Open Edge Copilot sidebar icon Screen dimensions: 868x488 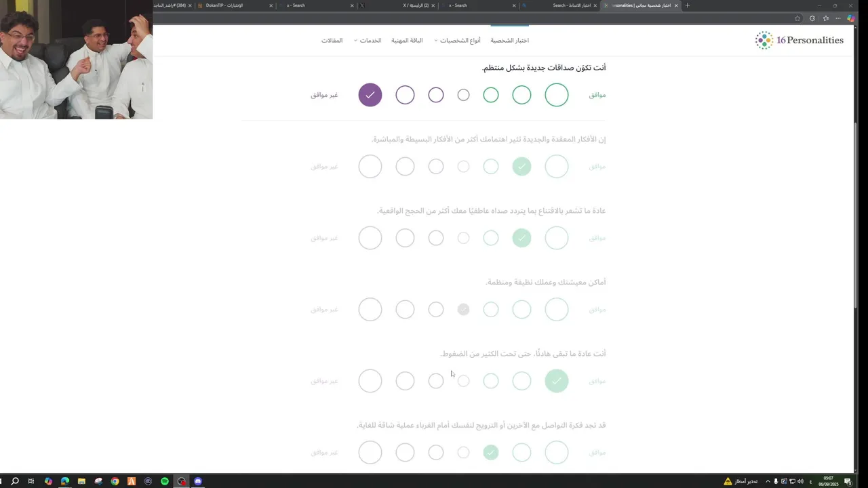[850, 18]
